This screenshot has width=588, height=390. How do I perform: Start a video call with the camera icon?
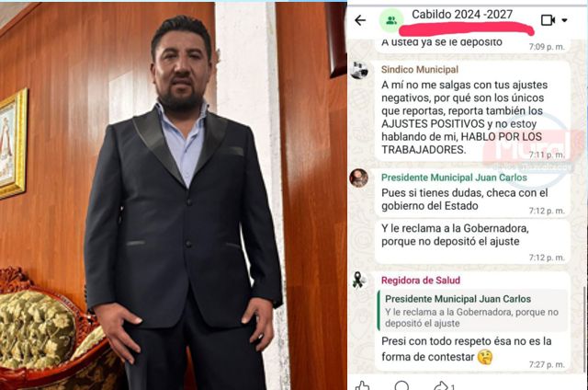(x=548, y=20)
